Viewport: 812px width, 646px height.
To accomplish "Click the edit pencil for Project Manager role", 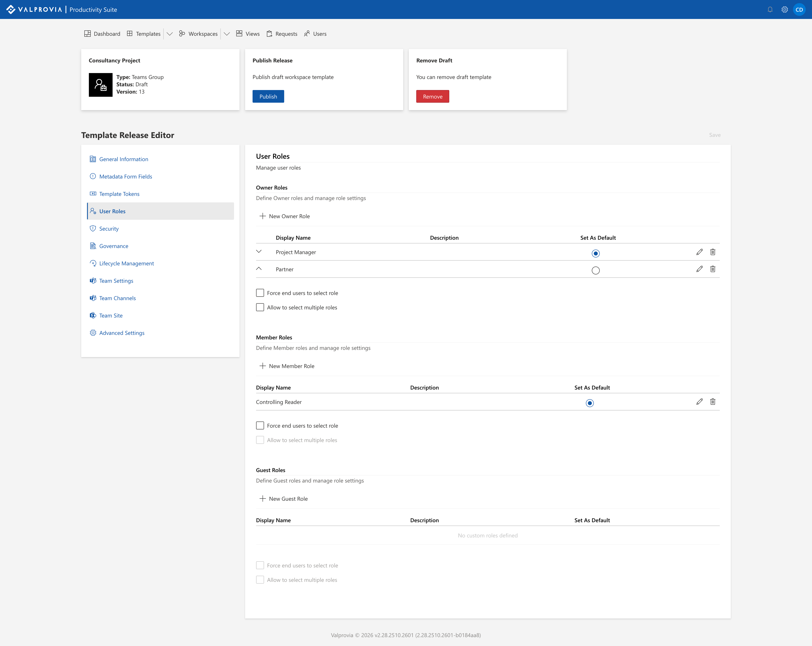I will 699,252.
